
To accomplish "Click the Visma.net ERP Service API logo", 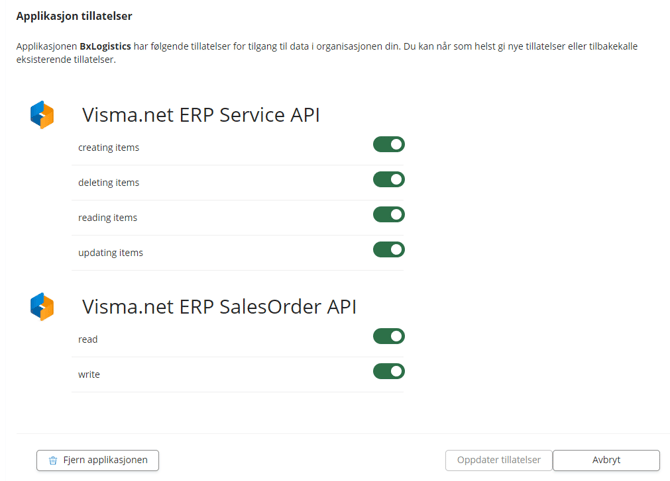I will [x=42, y=115].
